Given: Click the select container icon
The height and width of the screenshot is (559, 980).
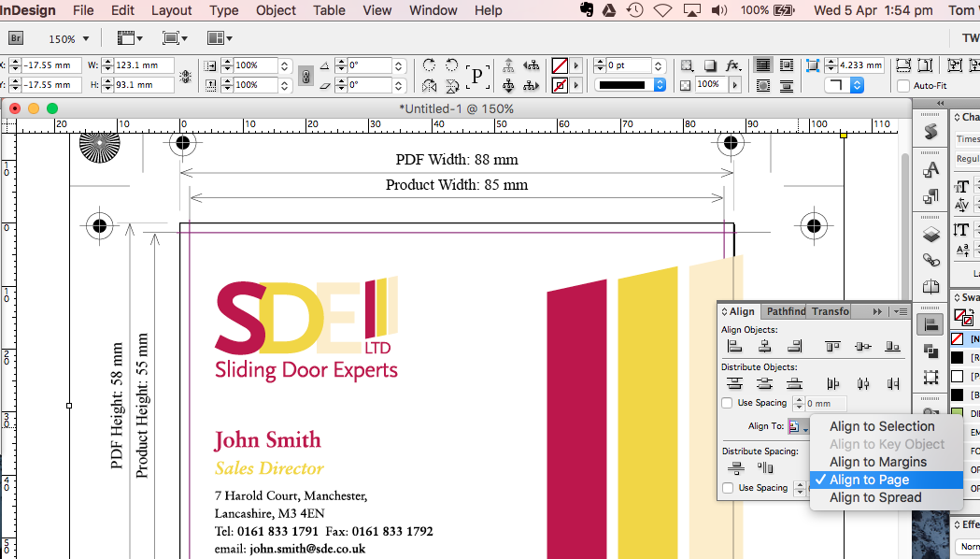Looking at the screenshot, I should click(x=509, y=65).
